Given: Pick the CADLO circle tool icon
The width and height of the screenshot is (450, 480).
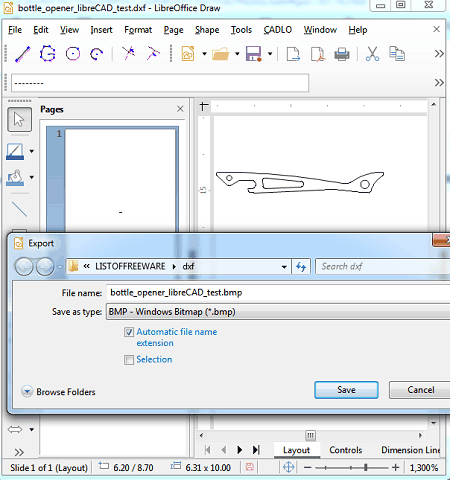Looking at the screenshot, I should coord(73,54).
